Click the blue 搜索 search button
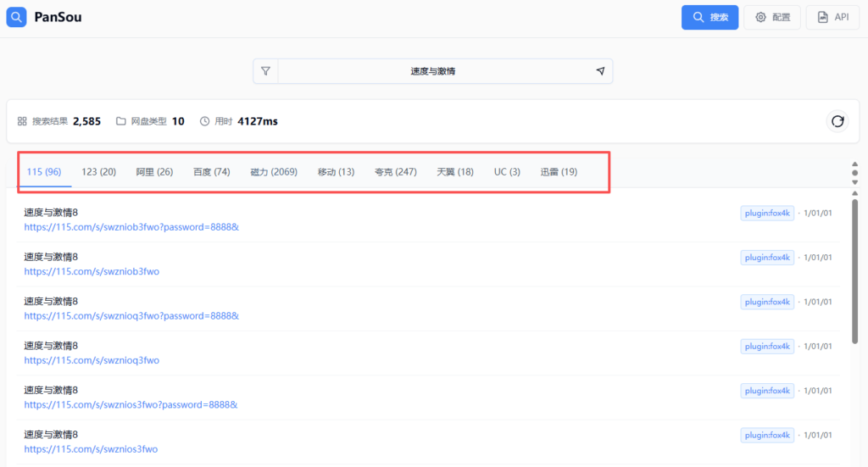868x467 pixels. click(x=709, y=17)
